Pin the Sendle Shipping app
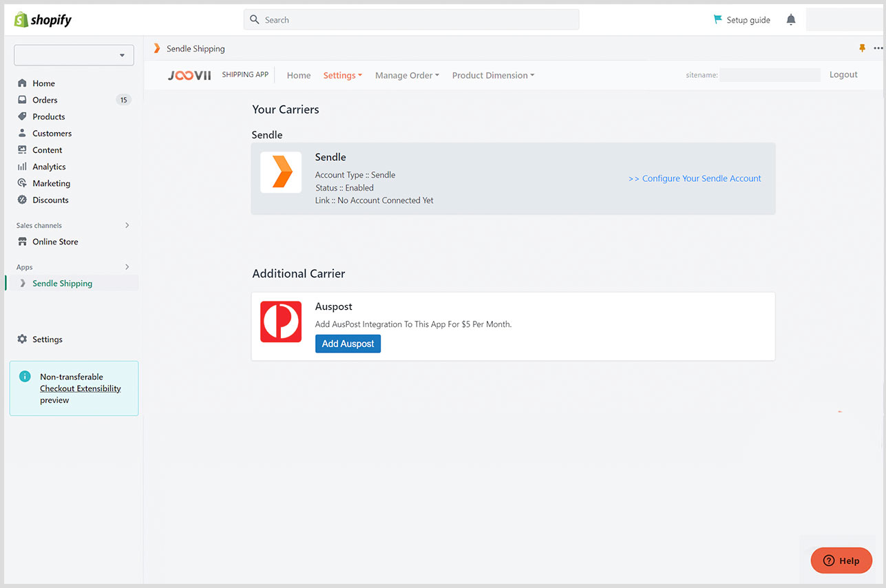The image size is (886, 588). click(862, 48)
